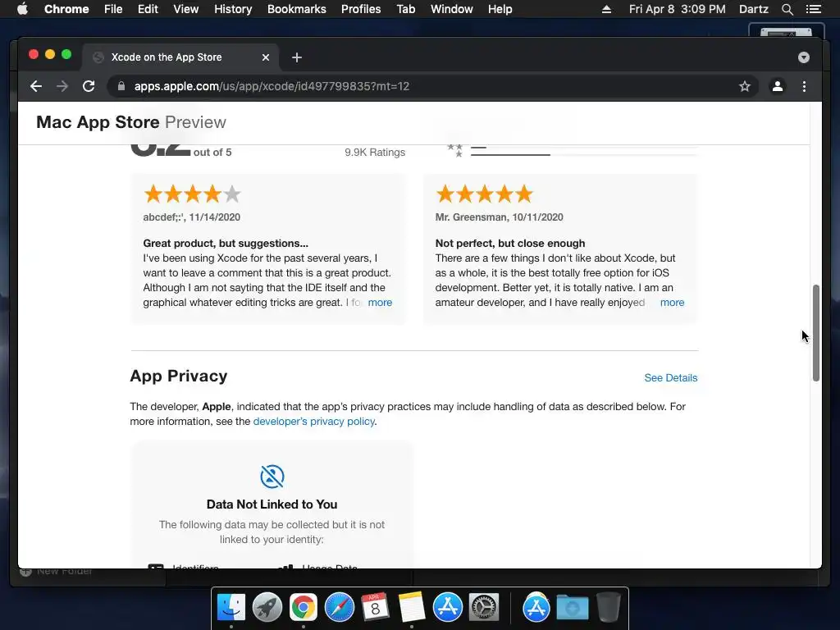840x630 pixels.
Task: Open the Downloads folder in the Dock
Action: [572, 608]
